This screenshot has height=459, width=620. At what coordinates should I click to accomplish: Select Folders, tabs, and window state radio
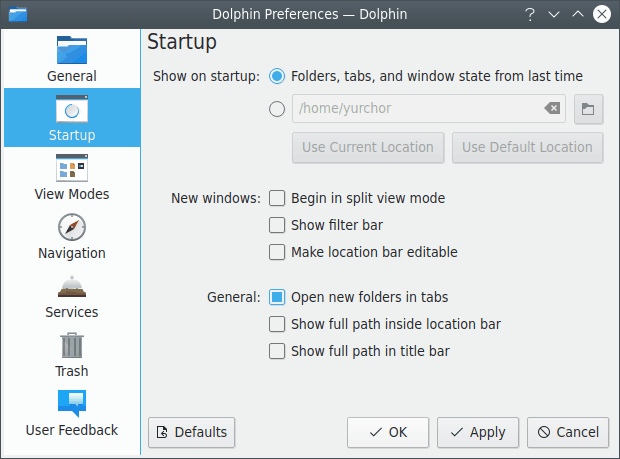(277, 76)
